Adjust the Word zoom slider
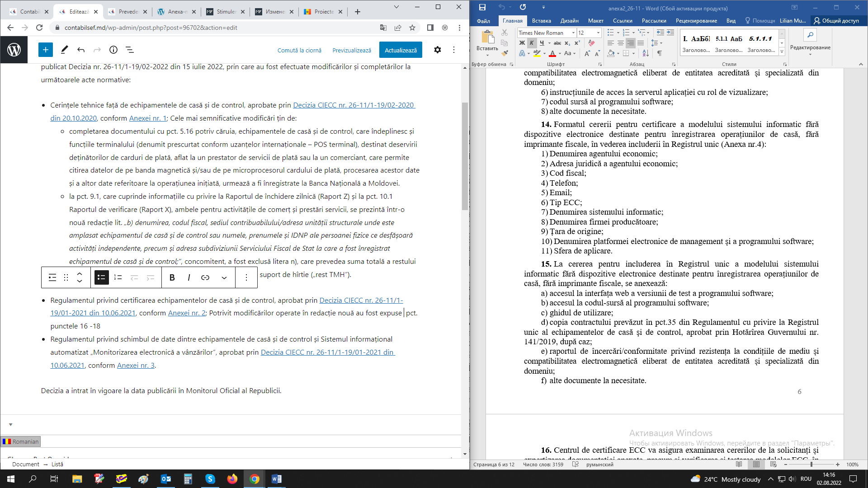This screenshot has height=488, width=868. point(811,465)
